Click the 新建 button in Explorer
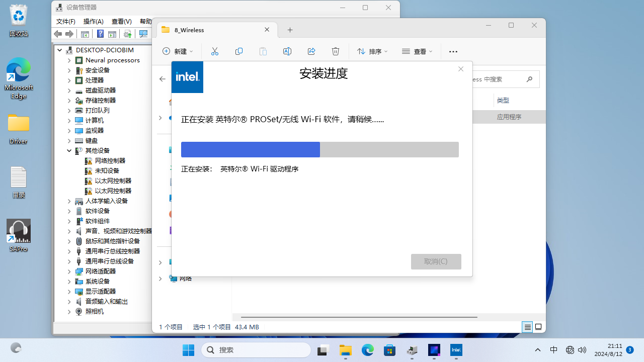This screenshot has height=362, width=644. coord(178,51)
